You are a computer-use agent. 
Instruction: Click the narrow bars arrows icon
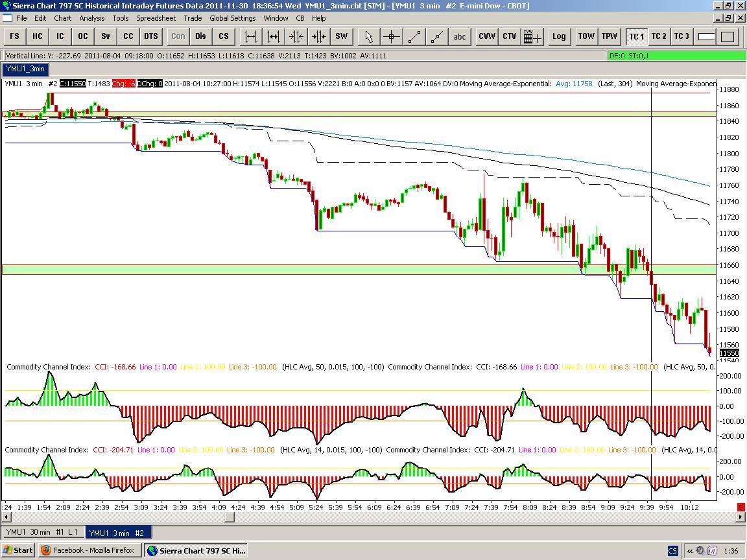click(x=319, y=36)
